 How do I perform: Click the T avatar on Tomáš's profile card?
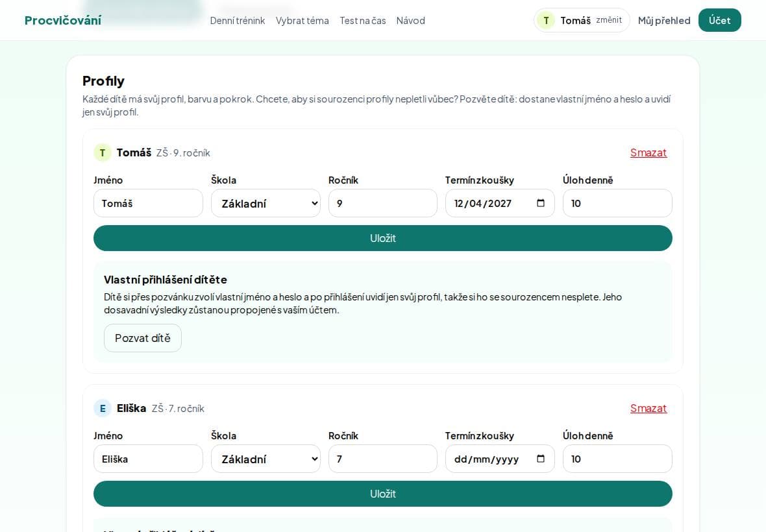click(103, 152)
